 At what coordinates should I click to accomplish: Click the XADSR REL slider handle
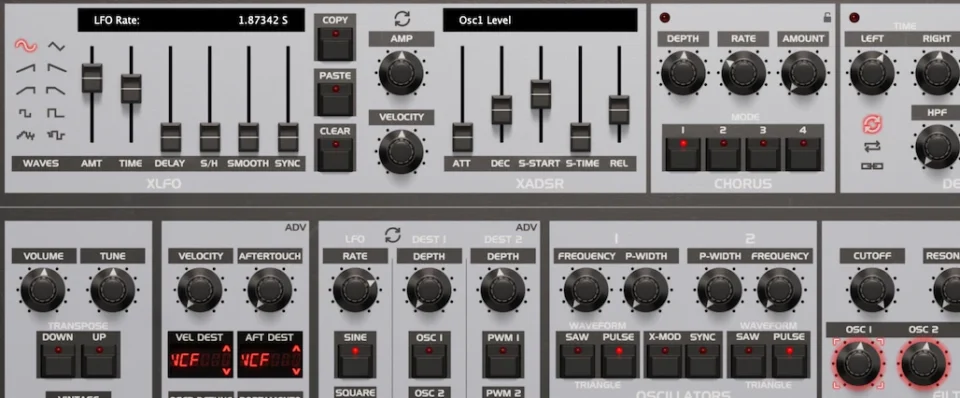(x=619, y=110)
